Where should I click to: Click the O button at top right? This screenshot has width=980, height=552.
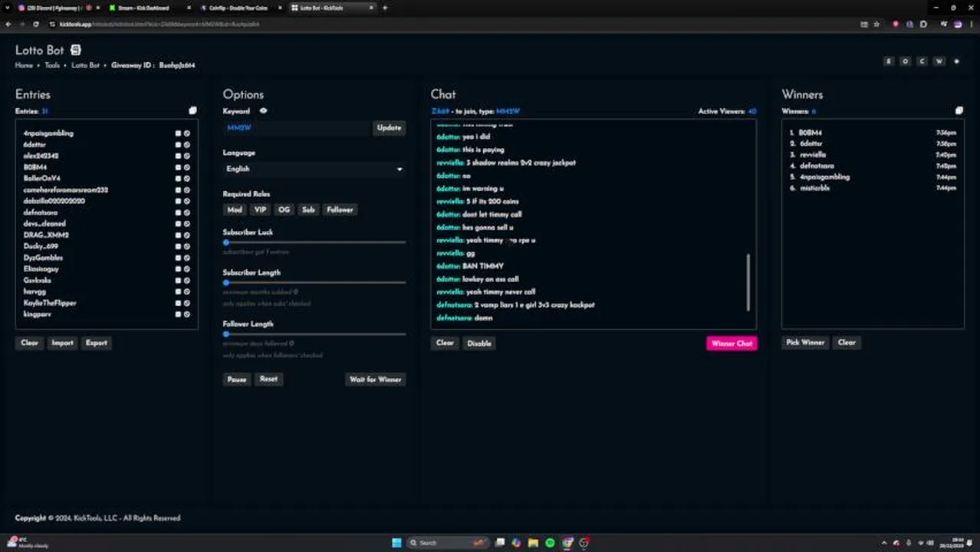pos(906,61)
